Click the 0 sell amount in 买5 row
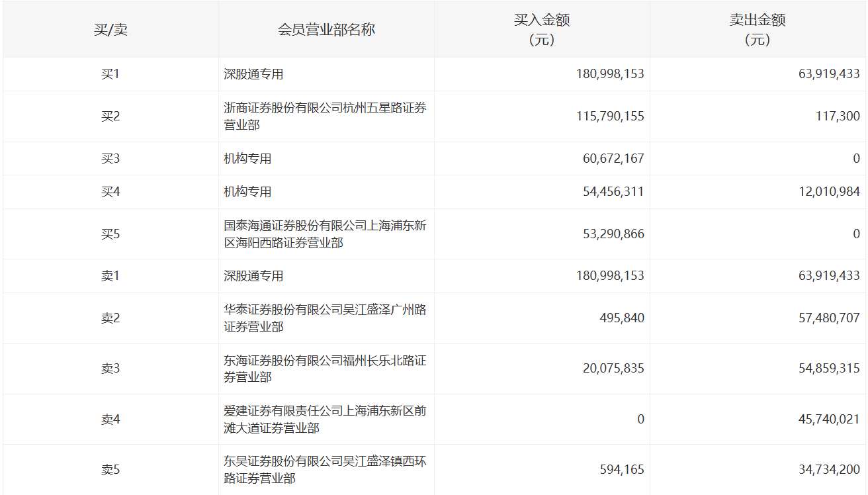Image resolution: width=868 pixels, height=495 pixels. click(857, 234)
